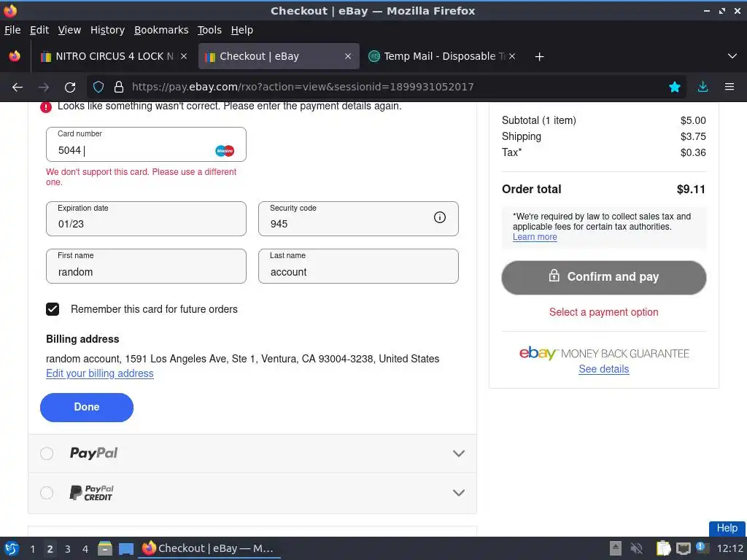
Task: Click the blue bookmark star
Action: coord(675,87)
